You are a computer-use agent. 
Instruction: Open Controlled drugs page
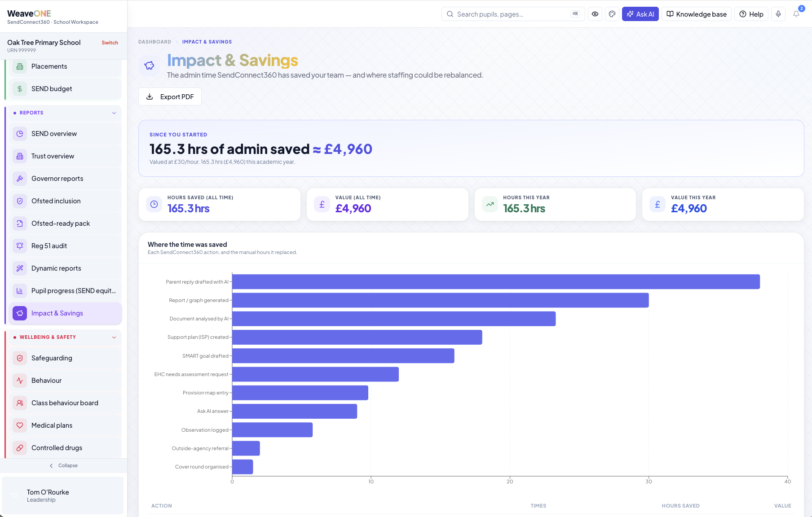66,448
